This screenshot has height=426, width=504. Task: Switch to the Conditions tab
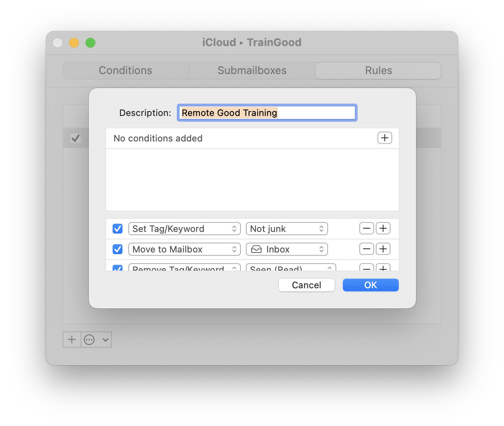tap(125, 70)
